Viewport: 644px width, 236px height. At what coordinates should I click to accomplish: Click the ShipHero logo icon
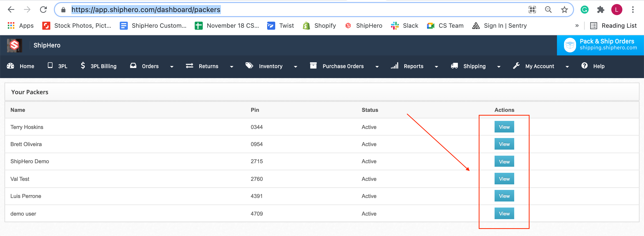(14, 45)
